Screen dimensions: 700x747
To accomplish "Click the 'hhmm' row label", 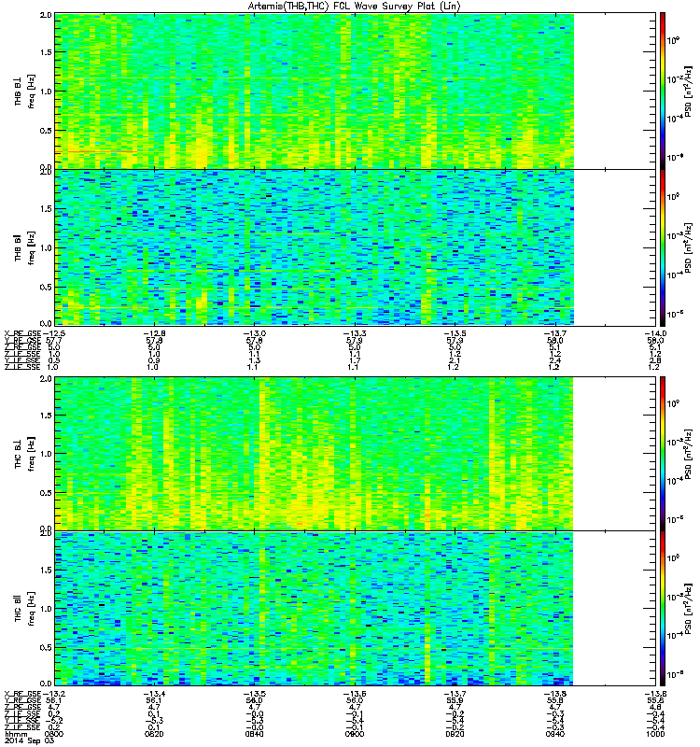I will click(x=15, y=734).
